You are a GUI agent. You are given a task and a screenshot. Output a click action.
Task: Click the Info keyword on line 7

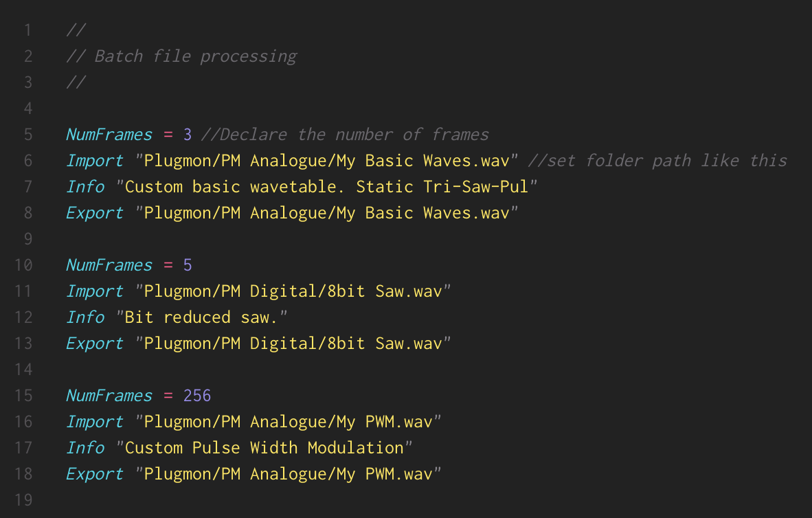[x=85, y=187]
